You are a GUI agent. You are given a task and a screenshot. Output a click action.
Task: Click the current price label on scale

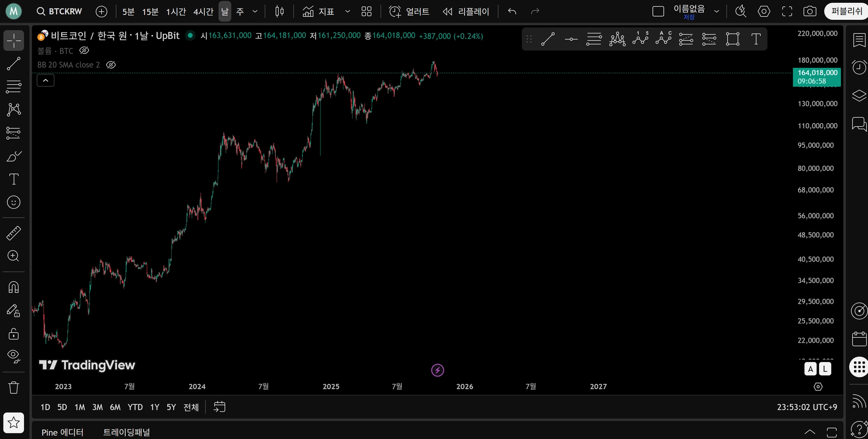click(x=817, y=77)
